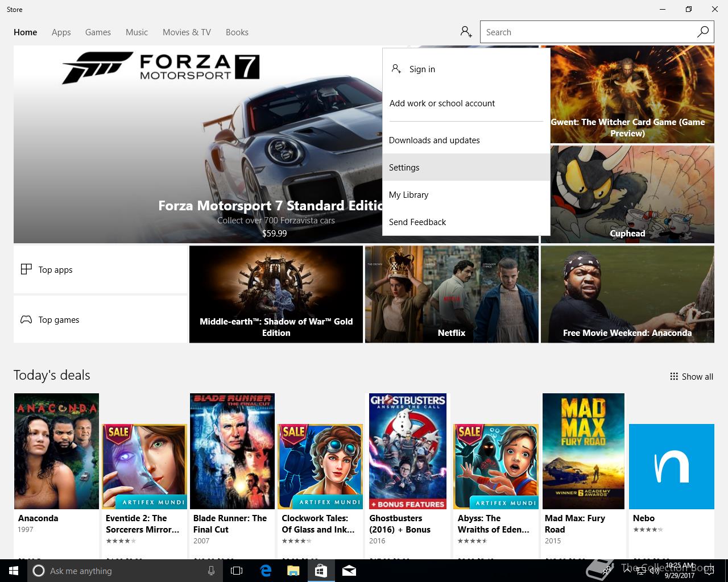Click the "Anaconda" title text
This screenshot has width=728, height=582.
click(38, 518)
